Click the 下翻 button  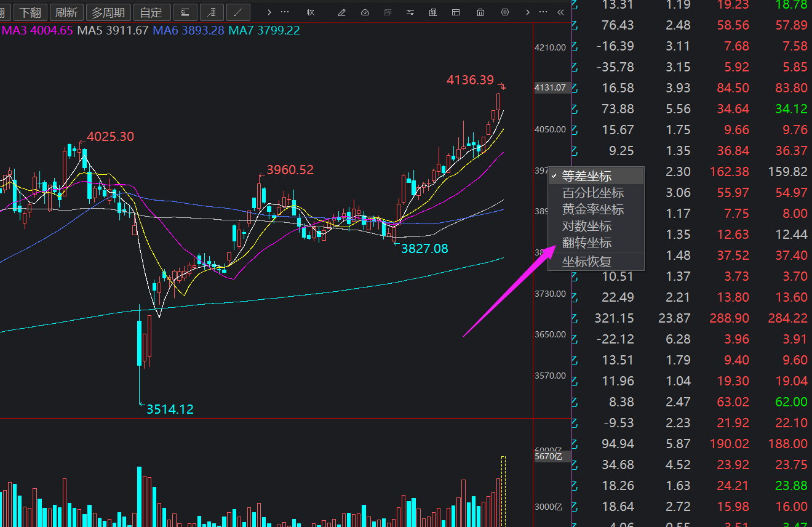(30, 12)
